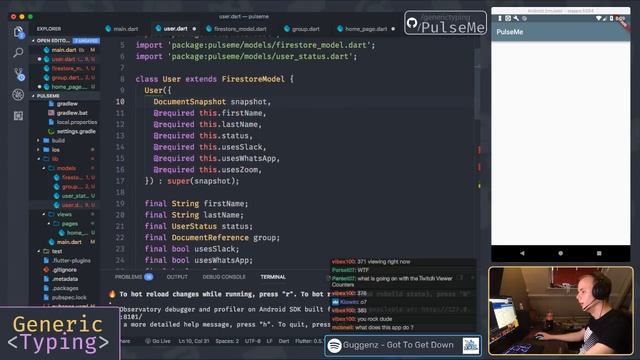Switch to the home_page.dart editor tab
This screenshot has height=360, width=640.
366,29
